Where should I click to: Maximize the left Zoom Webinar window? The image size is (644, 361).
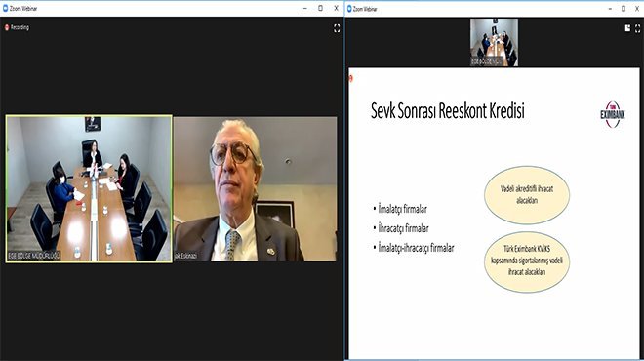pos(321,8)
